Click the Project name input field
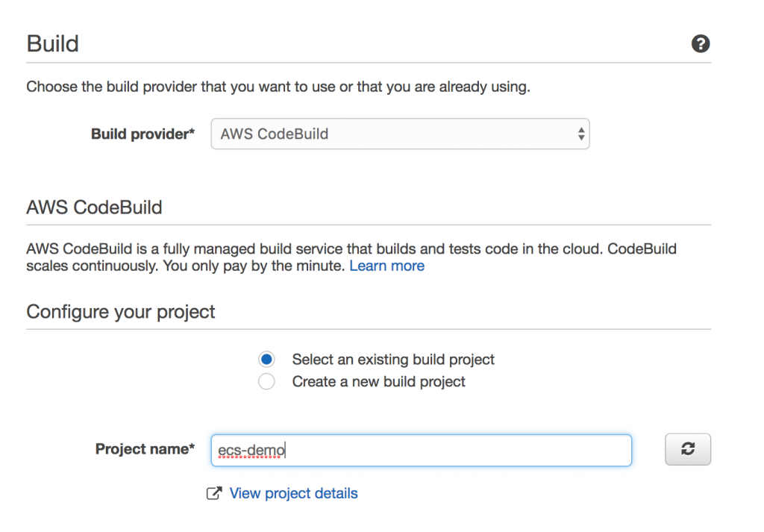 (448, 451)
